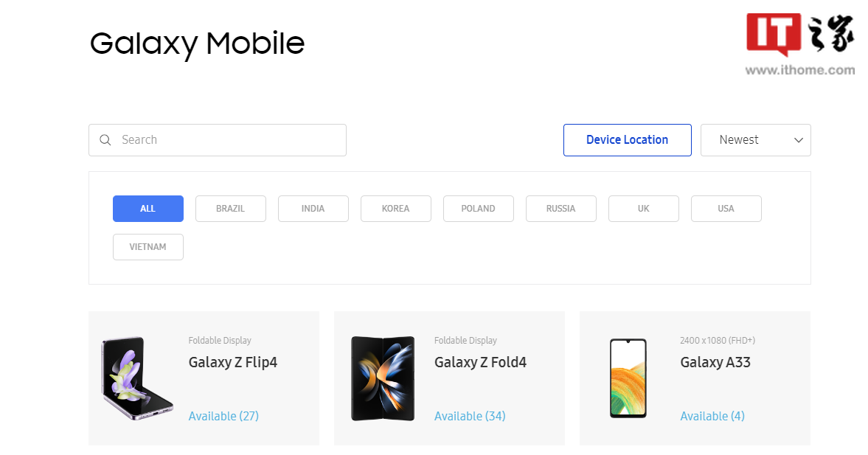The height and width of the screenshot is (455, 868).
Task: Select the RUSSIA region button
Action: coord(560,209)
